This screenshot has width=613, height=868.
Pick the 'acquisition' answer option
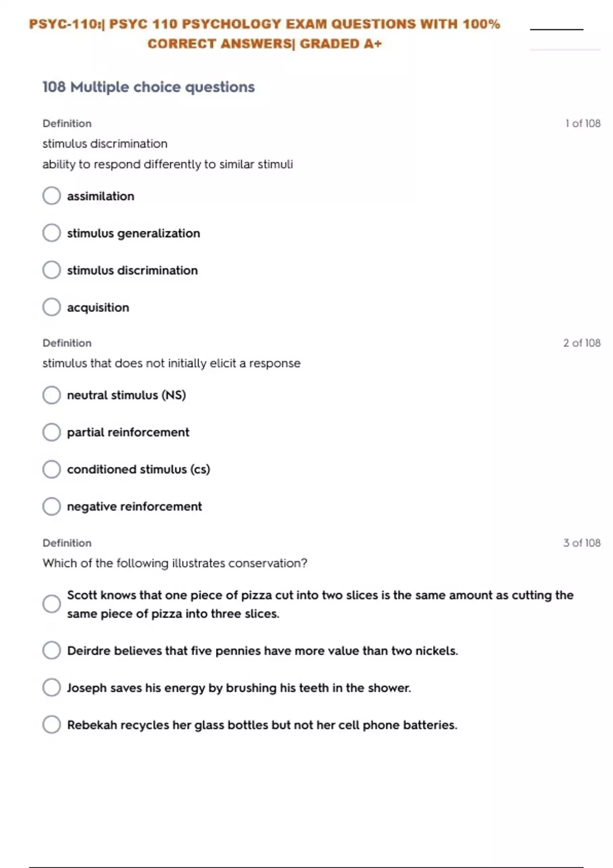pos(52,307)
